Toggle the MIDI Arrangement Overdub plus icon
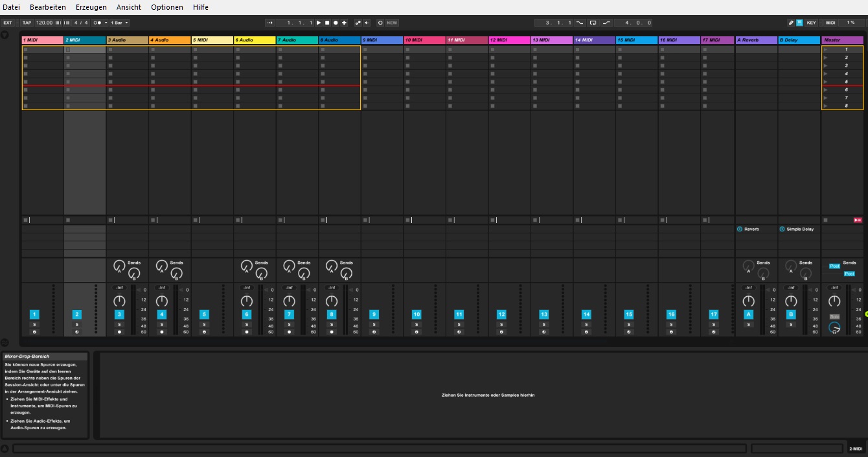 click(x=344, y=23)
